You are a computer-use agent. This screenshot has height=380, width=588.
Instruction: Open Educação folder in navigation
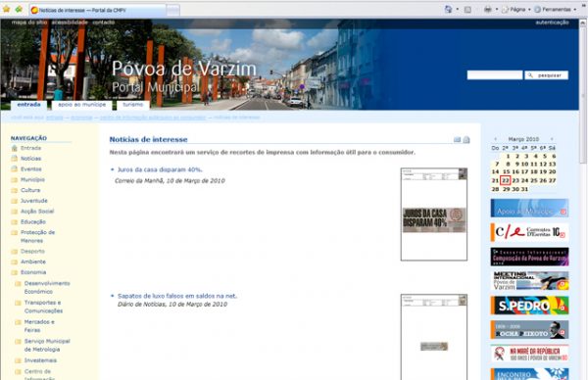click(x=33, y=222)
